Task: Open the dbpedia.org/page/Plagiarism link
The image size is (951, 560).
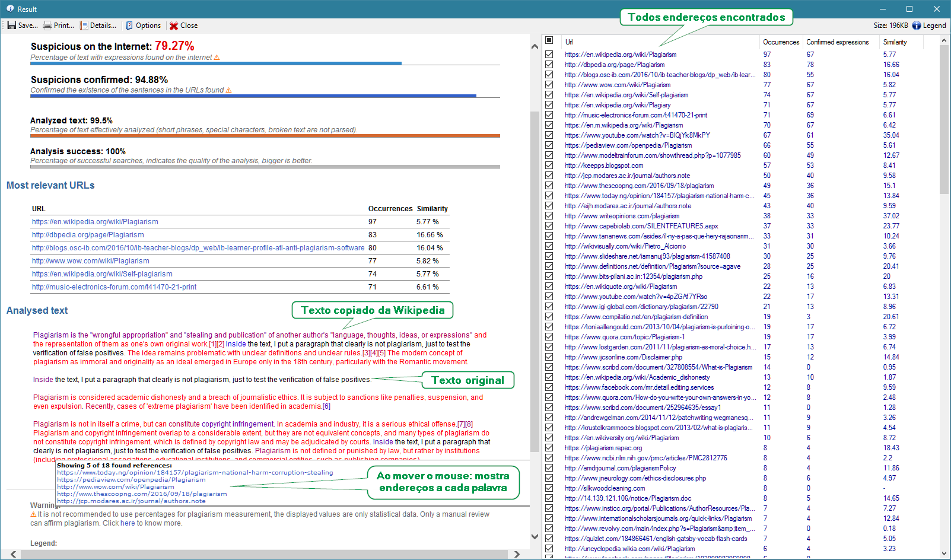Action: (x=87, y=234)
